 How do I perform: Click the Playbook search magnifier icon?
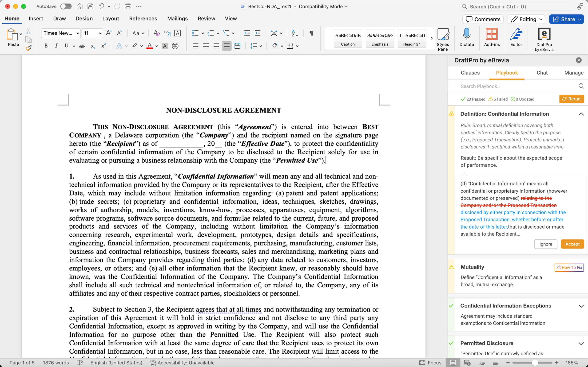(581, 86)
